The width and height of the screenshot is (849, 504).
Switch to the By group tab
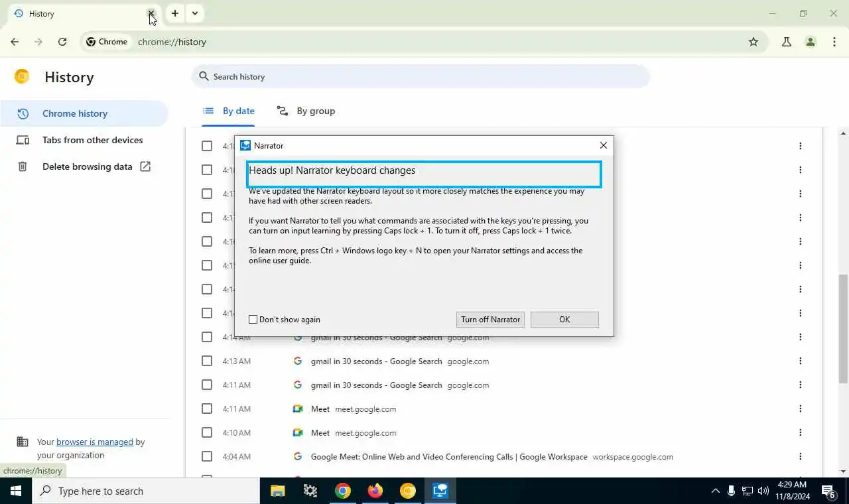point(306,111)
